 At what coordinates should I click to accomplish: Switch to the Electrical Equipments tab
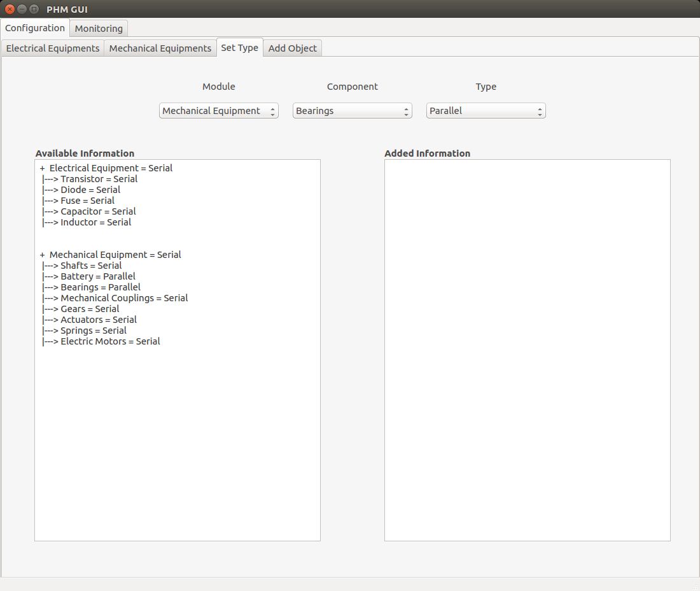(x=53, y=48)
